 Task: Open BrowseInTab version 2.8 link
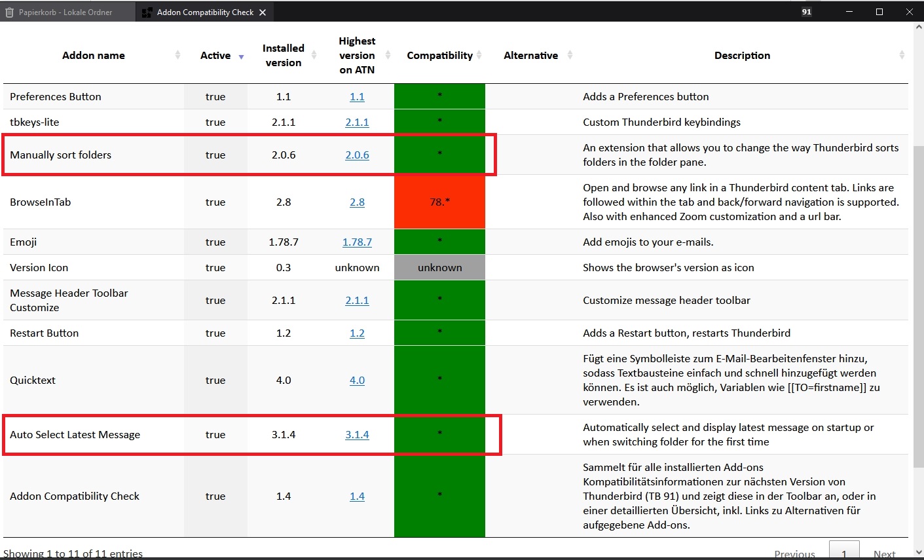point(357,202)
